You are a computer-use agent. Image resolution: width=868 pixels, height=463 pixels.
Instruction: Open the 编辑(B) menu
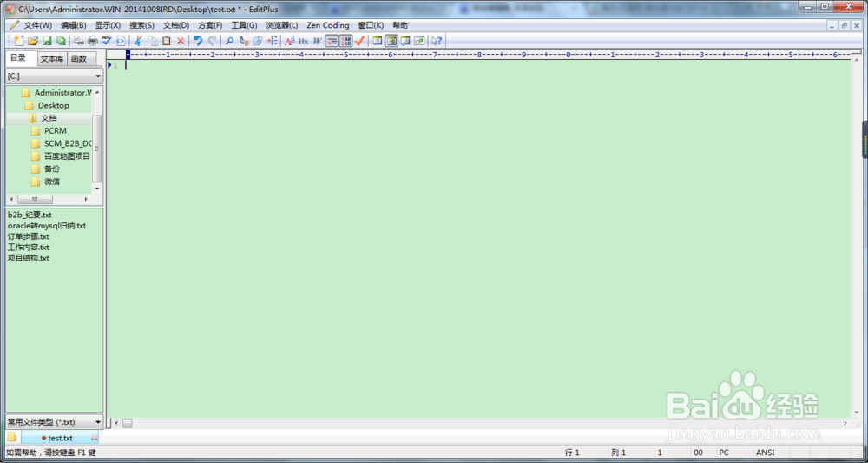(x=73, y=25)
